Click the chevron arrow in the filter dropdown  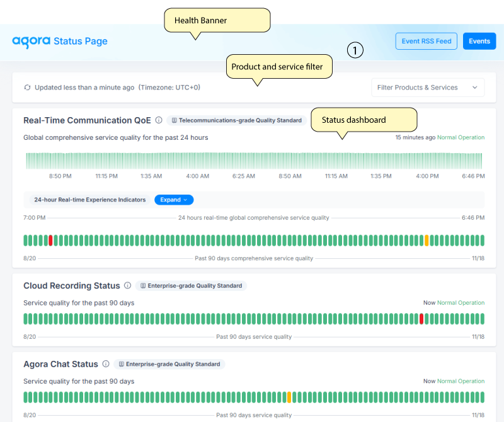point(475,88)
